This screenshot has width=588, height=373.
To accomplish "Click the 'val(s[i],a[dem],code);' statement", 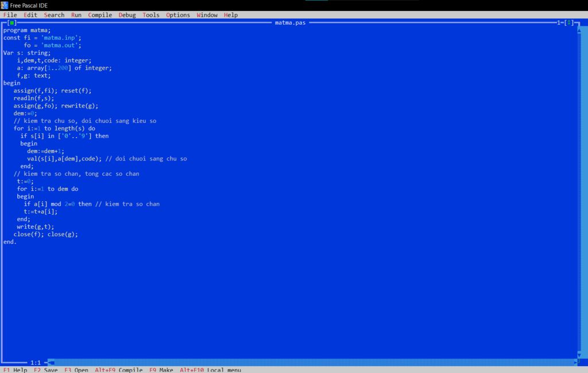I will point(64,159).
